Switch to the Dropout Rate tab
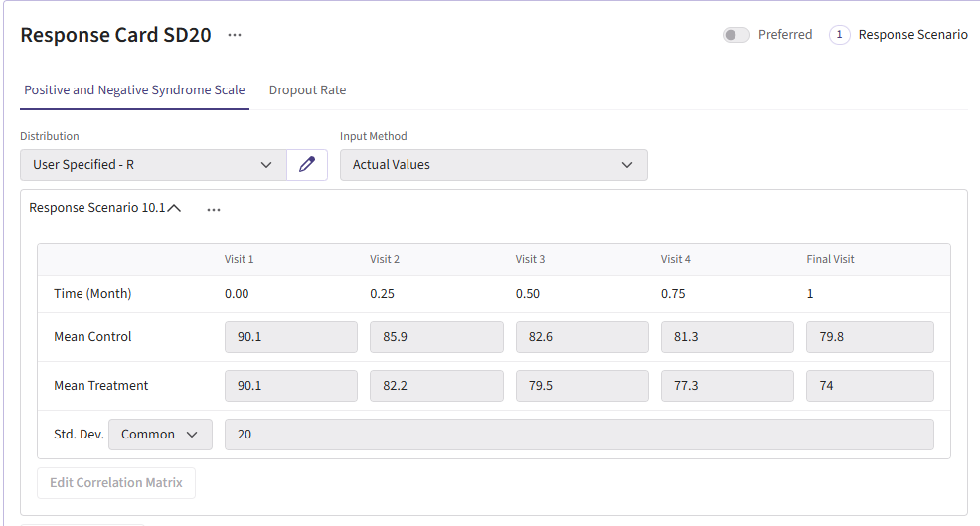The image size is (980, 526). (307, 90)
